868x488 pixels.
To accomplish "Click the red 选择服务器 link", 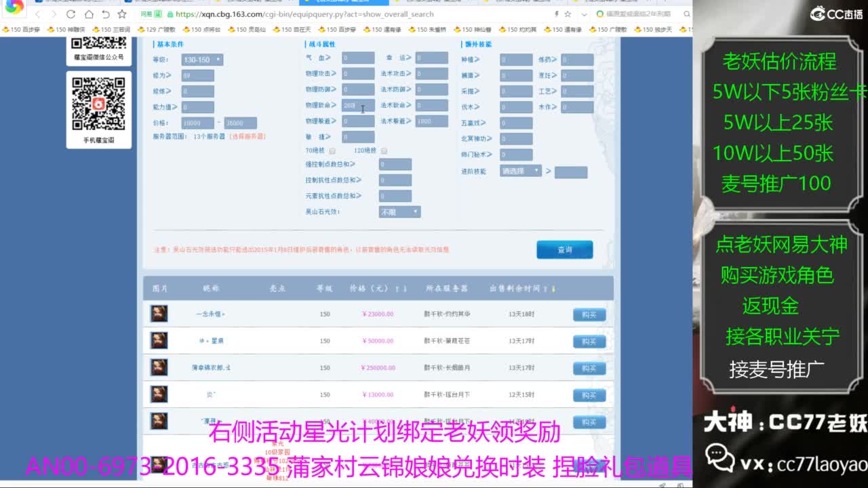I will [247, 136].
